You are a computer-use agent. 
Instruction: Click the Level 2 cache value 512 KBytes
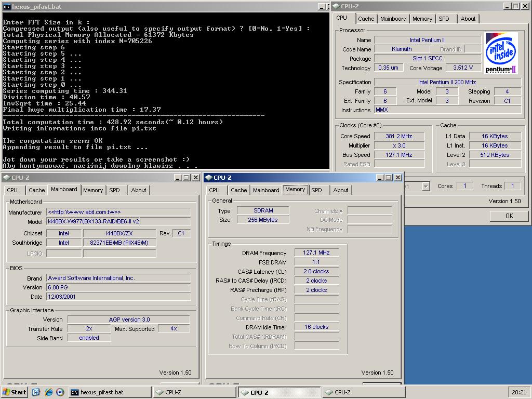tap(495, 155)
